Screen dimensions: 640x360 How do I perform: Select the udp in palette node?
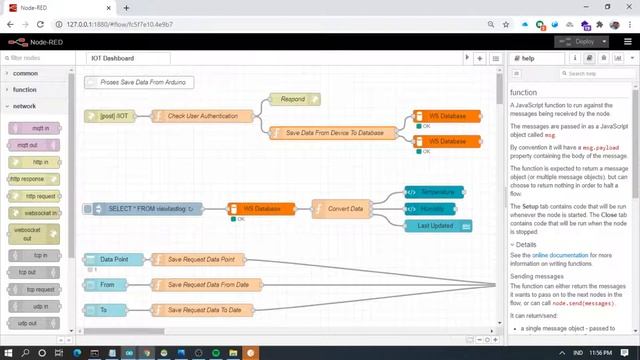(34, 306)
